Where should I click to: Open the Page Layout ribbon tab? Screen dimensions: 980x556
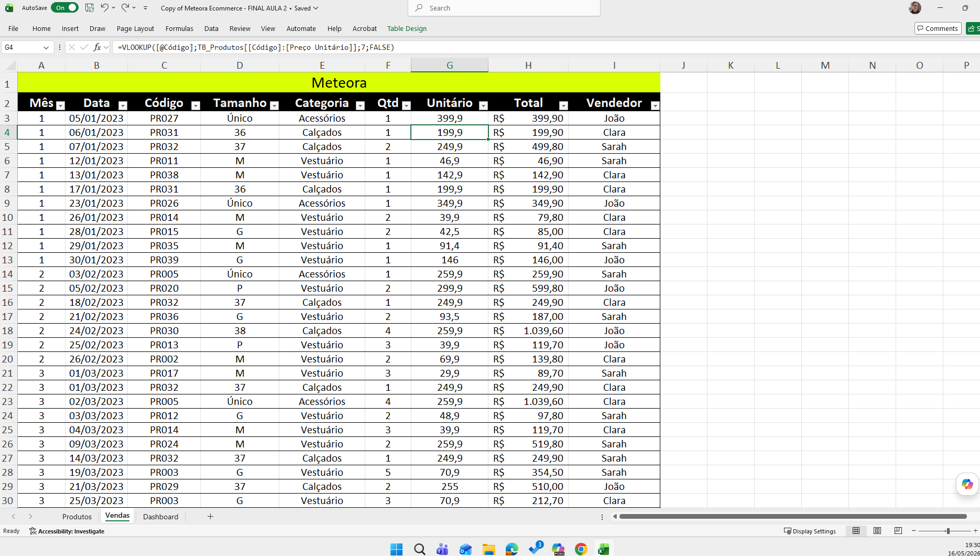[x=135, y=28]
